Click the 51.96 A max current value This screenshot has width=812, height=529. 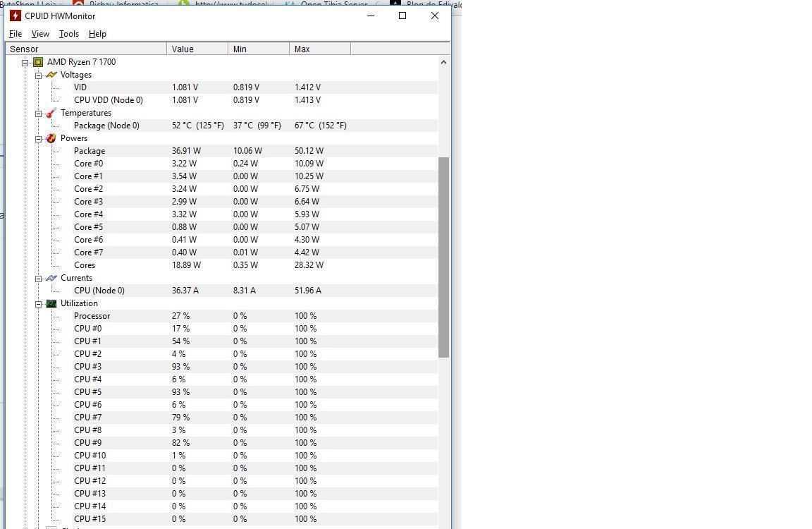tap(308, 291)
